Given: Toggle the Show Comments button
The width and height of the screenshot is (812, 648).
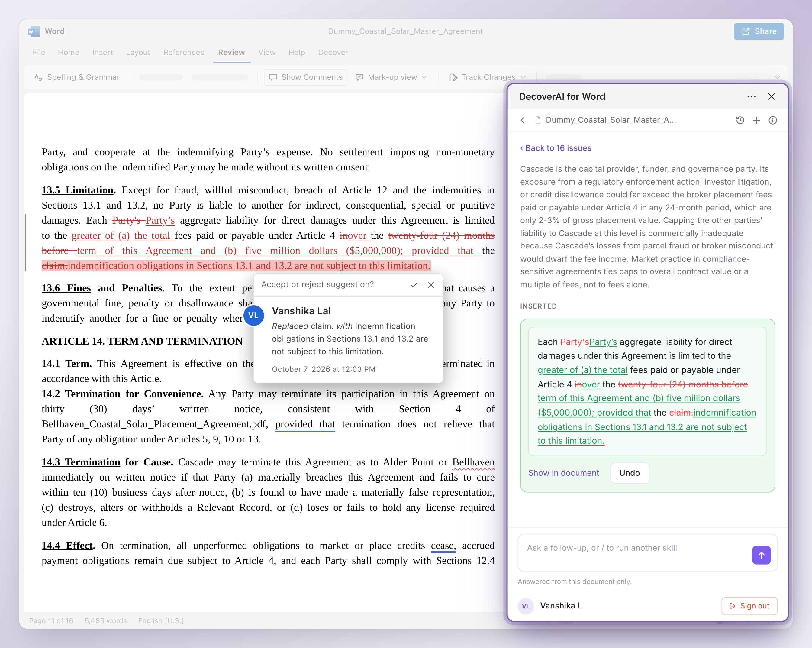Looking at the screenshot, I should [x=305, y=77].
